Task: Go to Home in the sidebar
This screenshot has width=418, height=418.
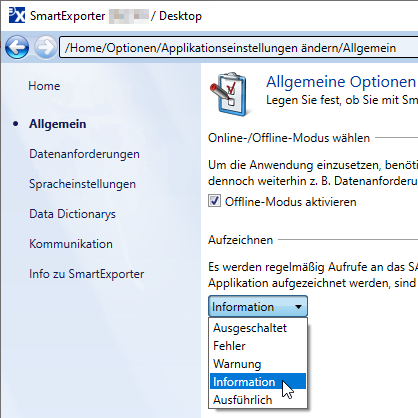Action: point(44,86)
